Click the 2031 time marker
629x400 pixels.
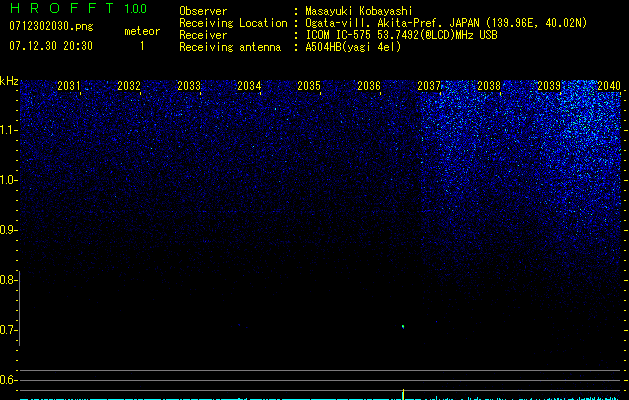[x=69, y=86]
